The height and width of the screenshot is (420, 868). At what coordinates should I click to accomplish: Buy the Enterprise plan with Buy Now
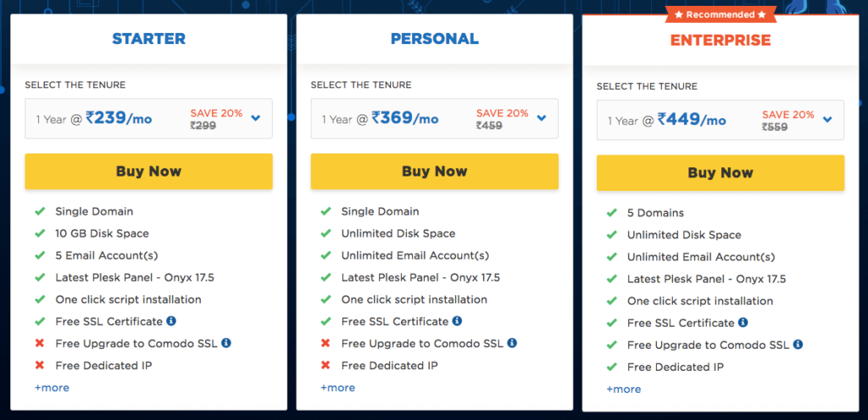coord(721,173)
